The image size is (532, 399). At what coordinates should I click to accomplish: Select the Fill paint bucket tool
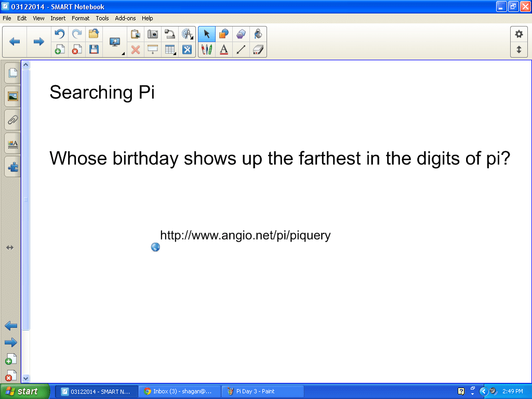coord(258,34)
